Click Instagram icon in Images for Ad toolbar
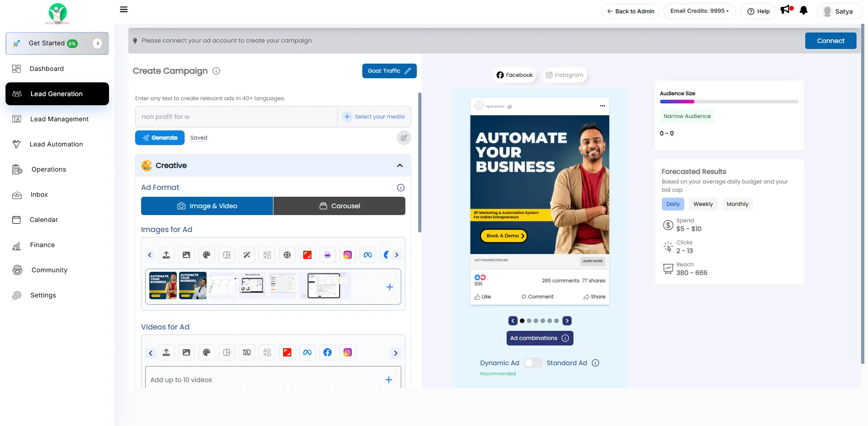This screenshot has height=426, width=868. 348,255
